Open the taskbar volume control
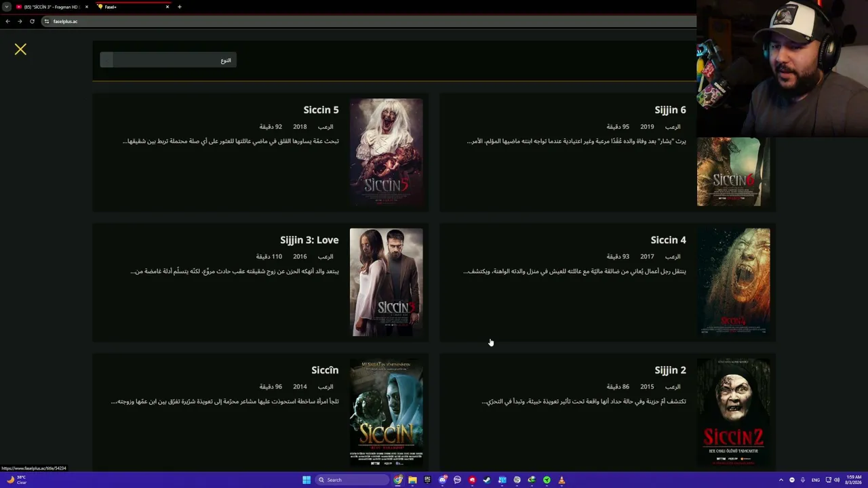868x488 pixels. tap(837, 480)
